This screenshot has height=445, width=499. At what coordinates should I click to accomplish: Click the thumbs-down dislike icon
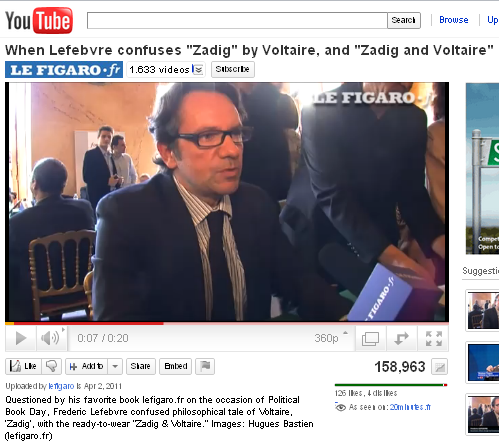tap(52, 366)
